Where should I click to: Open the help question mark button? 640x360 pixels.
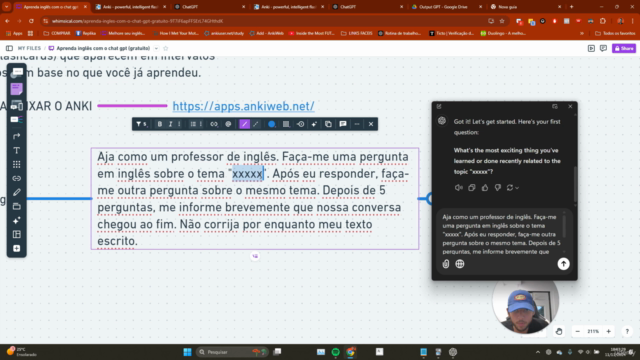[x=627, y=331]
